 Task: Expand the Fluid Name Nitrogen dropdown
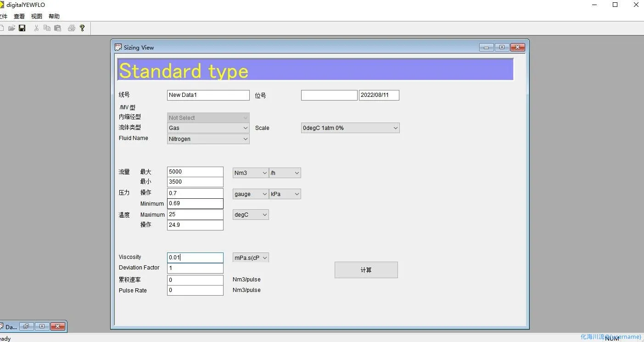(208, 139)
